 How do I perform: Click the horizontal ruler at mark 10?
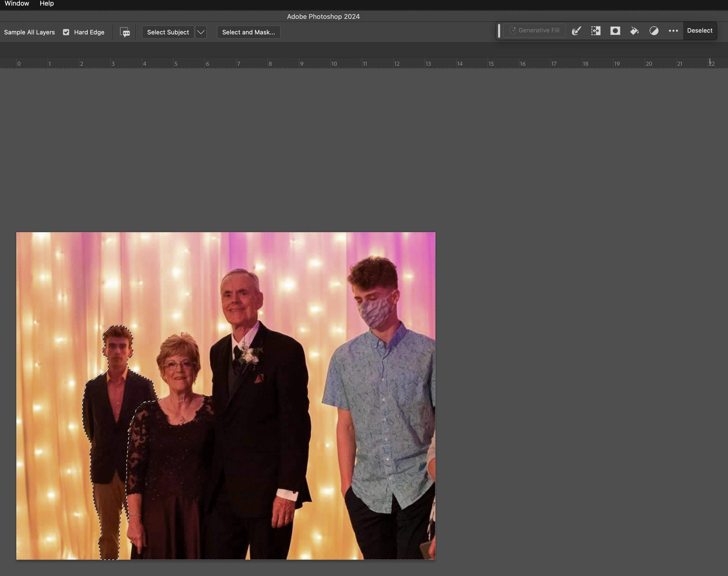coord(334,63)
